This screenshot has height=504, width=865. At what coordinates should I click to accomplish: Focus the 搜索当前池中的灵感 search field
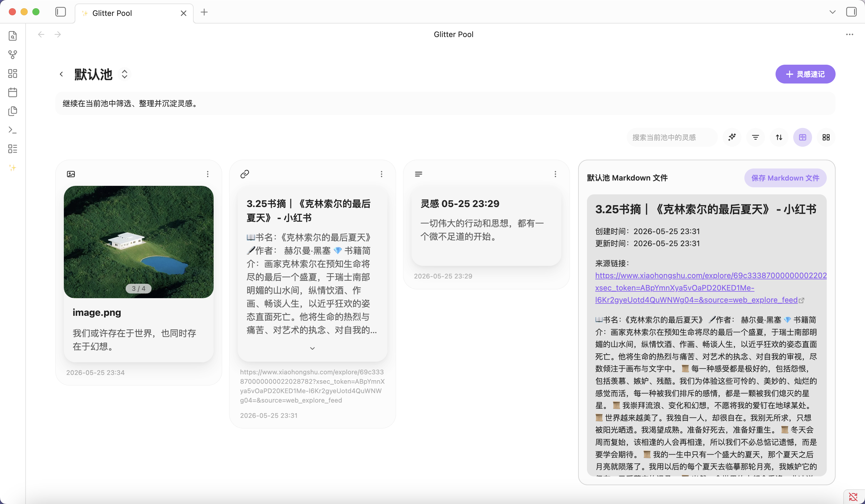[672, 137]
